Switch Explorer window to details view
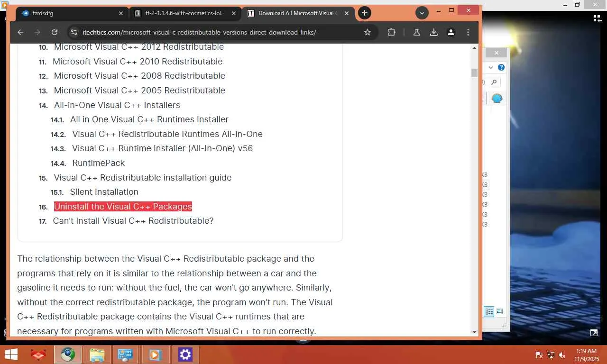The width and height of the screenshot is (607, 364). click(489, 311)
